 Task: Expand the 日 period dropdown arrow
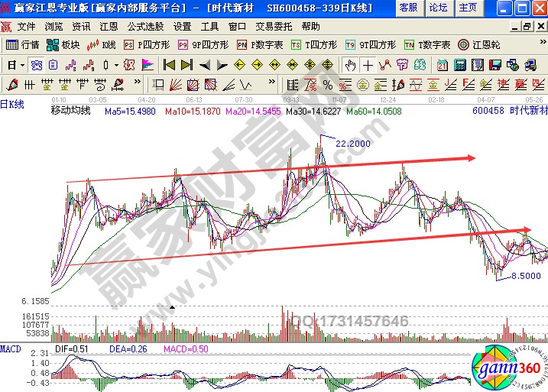[x=22, y=65]
